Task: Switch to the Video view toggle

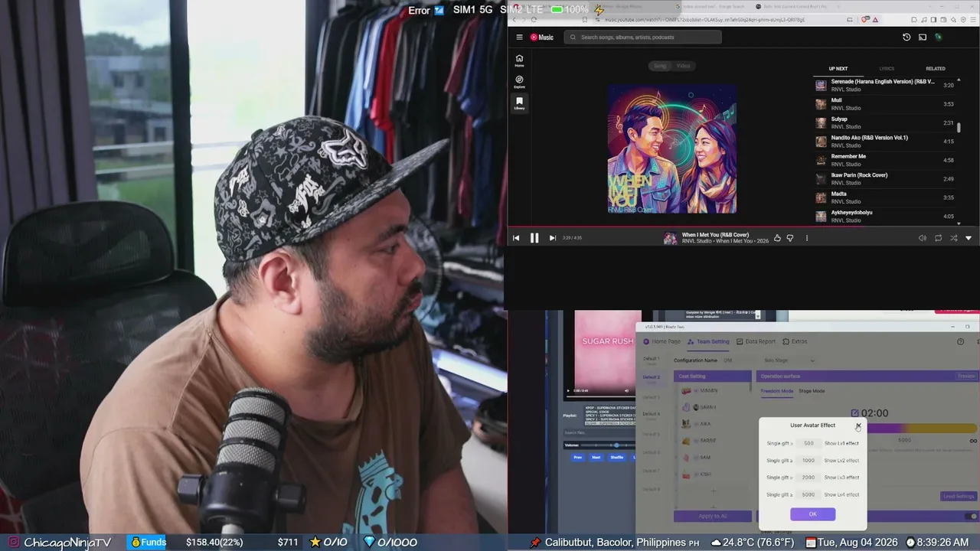Action: tap(683, 66)
